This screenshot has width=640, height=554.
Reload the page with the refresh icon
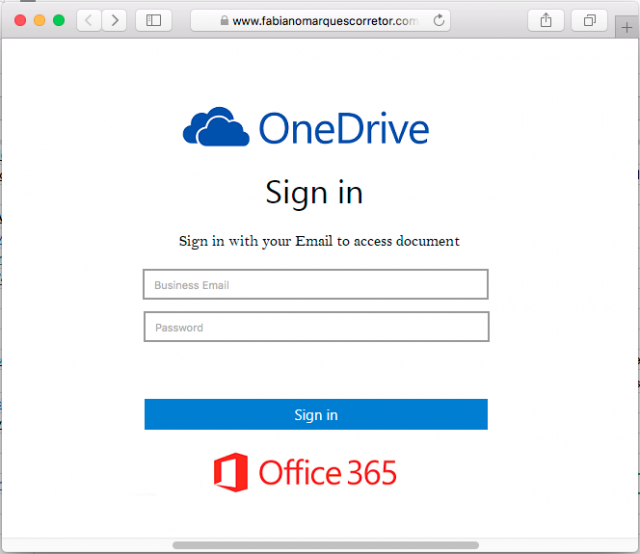pyautogui.click(x=439, y=20)
